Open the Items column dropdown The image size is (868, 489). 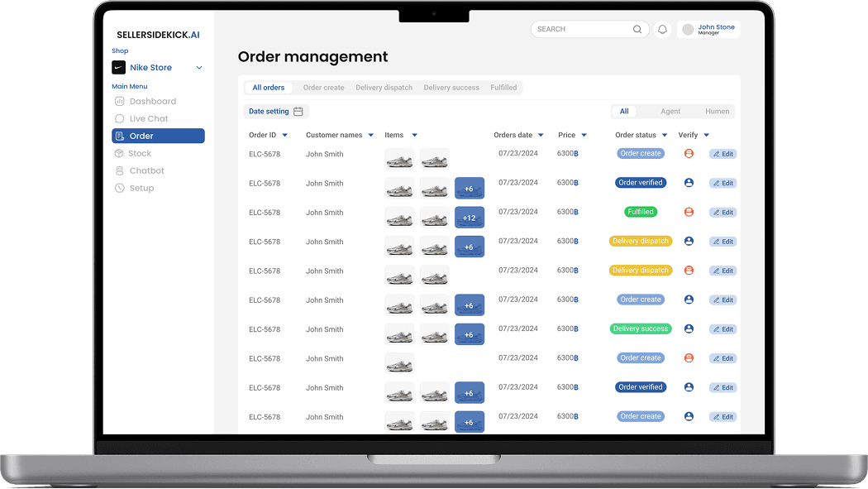(x=415, y=135)
